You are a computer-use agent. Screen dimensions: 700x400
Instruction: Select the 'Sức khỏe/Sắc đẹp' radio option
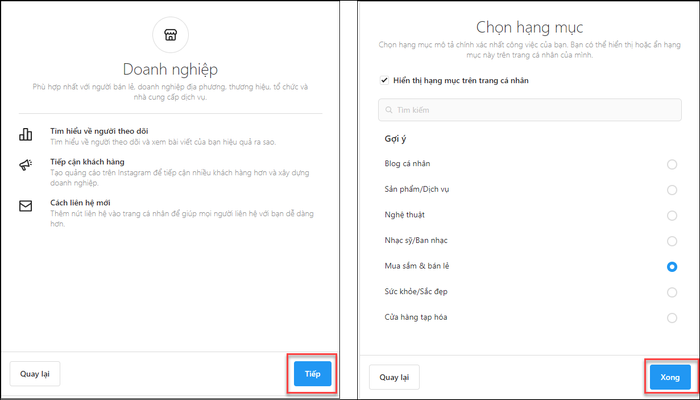671,292
